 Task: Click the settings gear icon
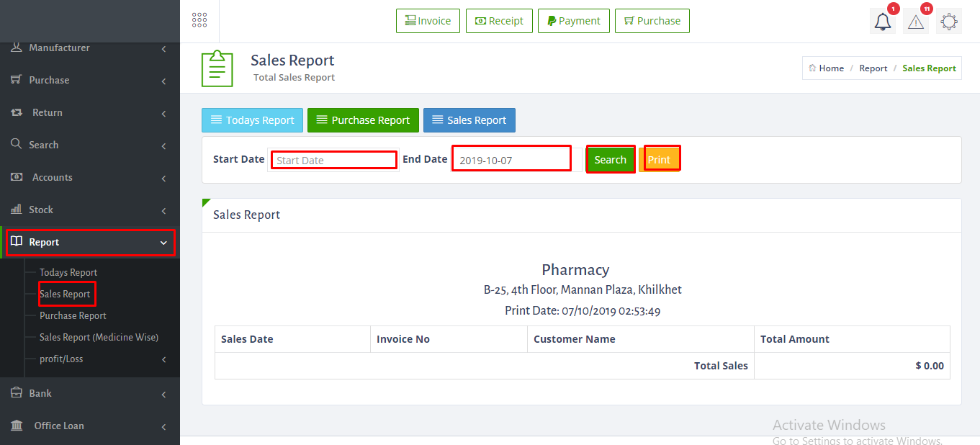click(x=948, y=22)
